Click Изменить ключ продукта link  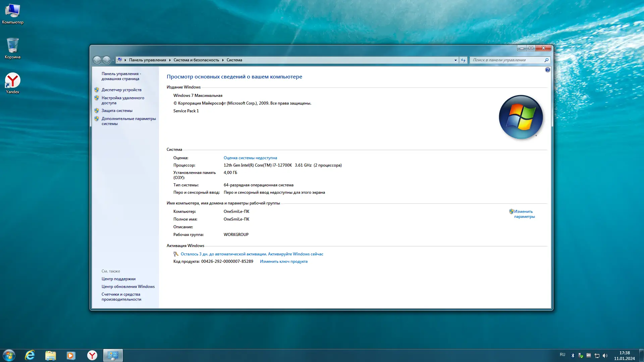(283, 261)
